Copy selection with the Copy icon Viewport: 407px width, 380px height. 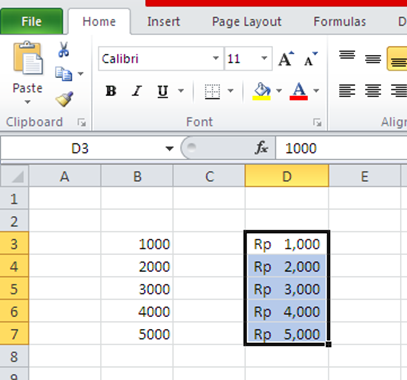pos(63,74)
